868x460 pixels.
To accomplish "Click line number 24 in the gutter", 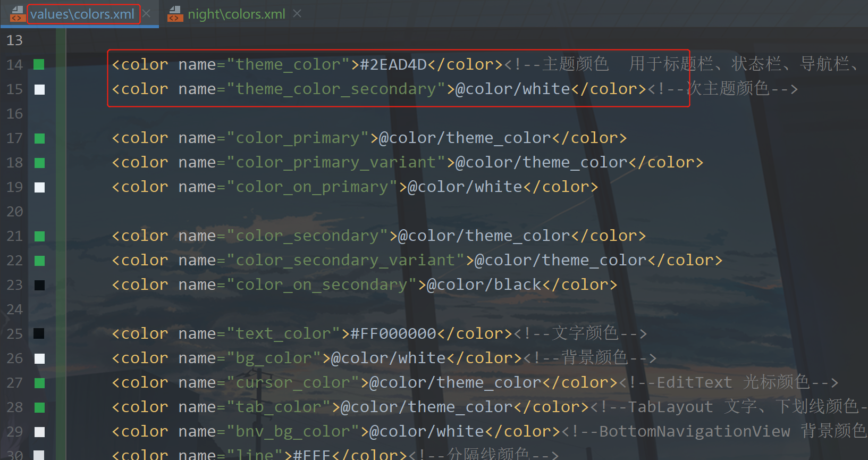I will (15, 310).
